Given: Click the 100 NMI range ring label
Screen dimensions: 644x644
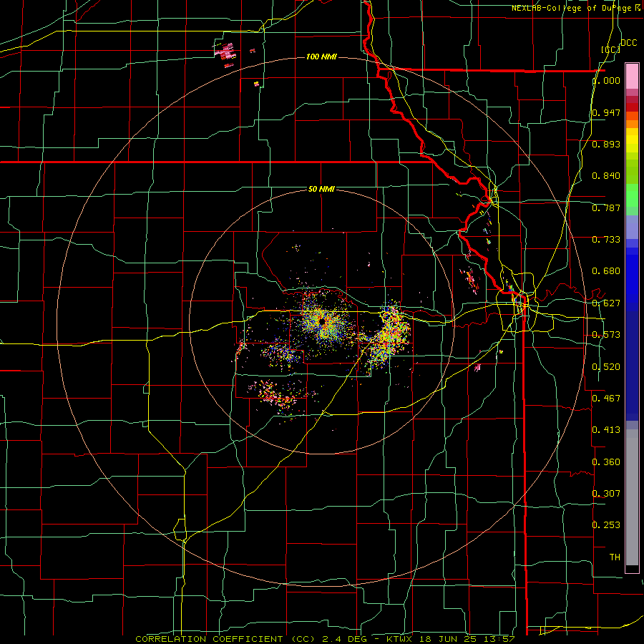Looking at the screenshot, I should 321,57.
